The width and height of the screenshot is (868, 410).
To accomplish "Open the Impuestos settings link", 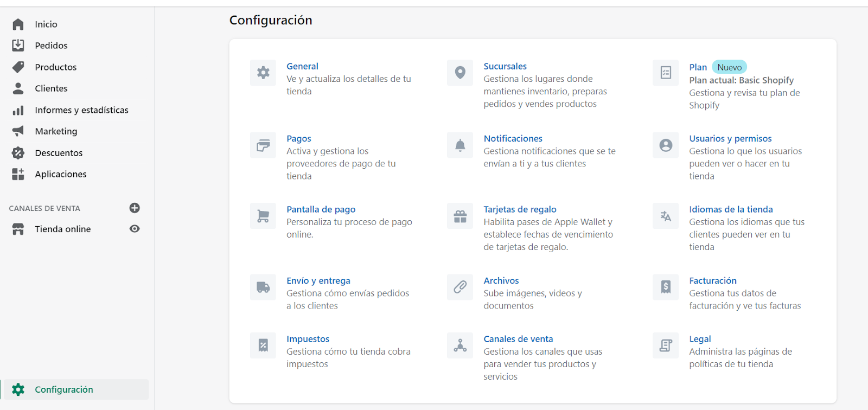I will point(308,339).
